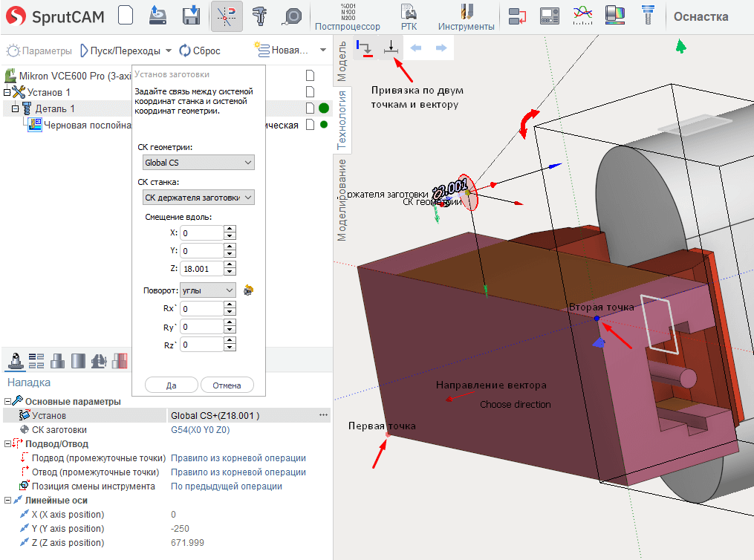Click the Y offset input field
The image size is (754, 560).
coord(202,251)
